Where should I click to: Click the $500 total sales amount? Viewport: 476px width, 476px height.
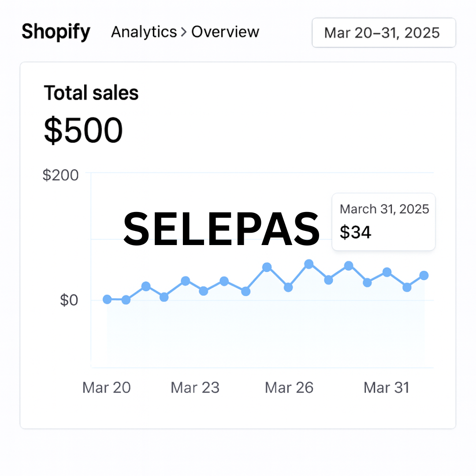coord(83,130)
